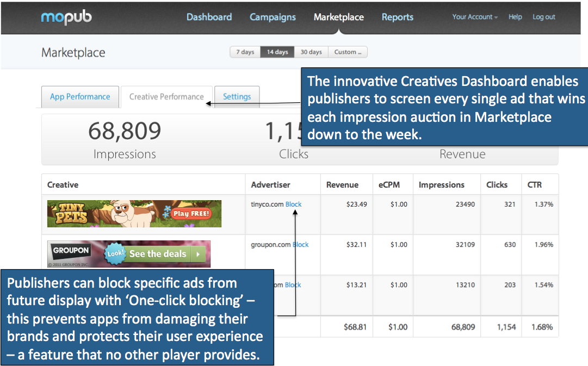
Task: Click Log out in the header
Action: tap(543, 17)
